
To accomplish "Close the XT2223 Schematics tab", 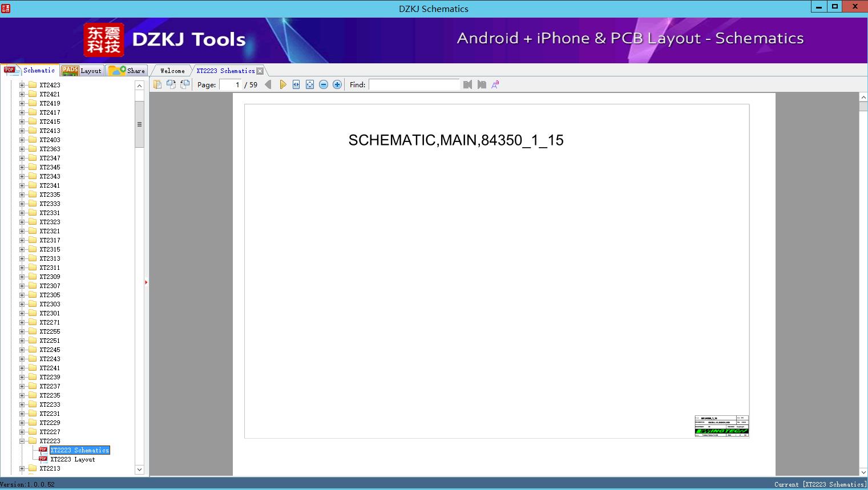I will coord(260,71).
